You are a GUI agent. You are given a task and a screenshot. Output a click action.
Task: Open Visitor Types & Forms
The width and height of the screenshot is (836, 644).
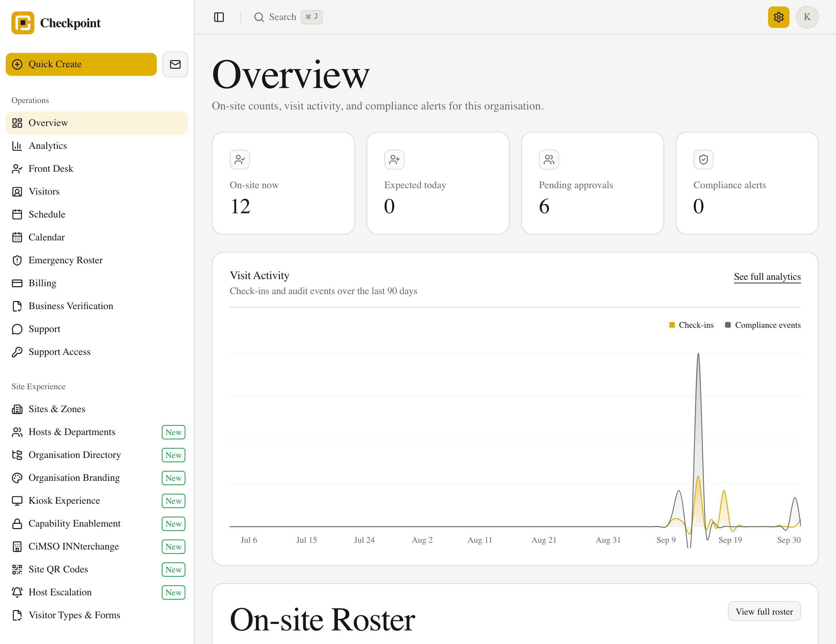coord(97,615)
